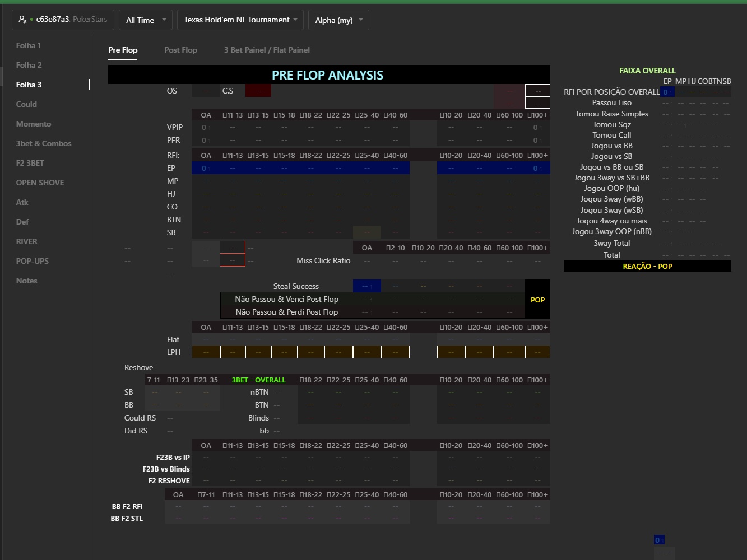The image size is (747, 560).
Task: Click the red C.S value cell
Action: pos(258,91)
